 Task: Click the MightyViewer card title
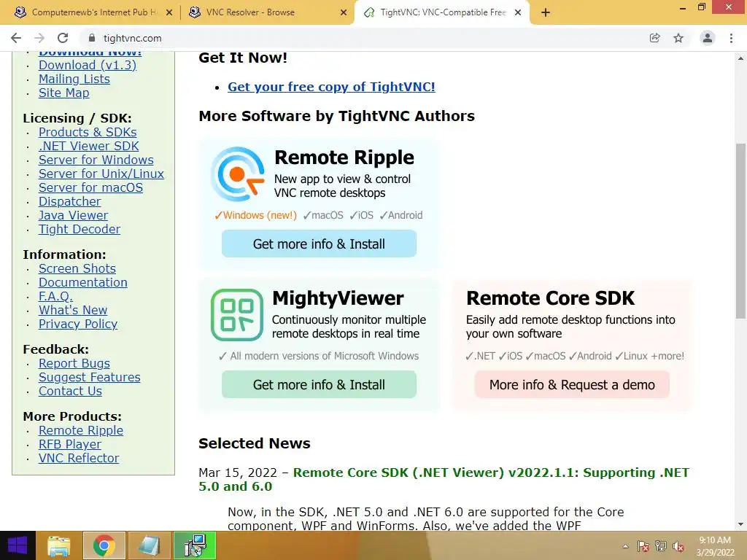click(x=338, y=298)
